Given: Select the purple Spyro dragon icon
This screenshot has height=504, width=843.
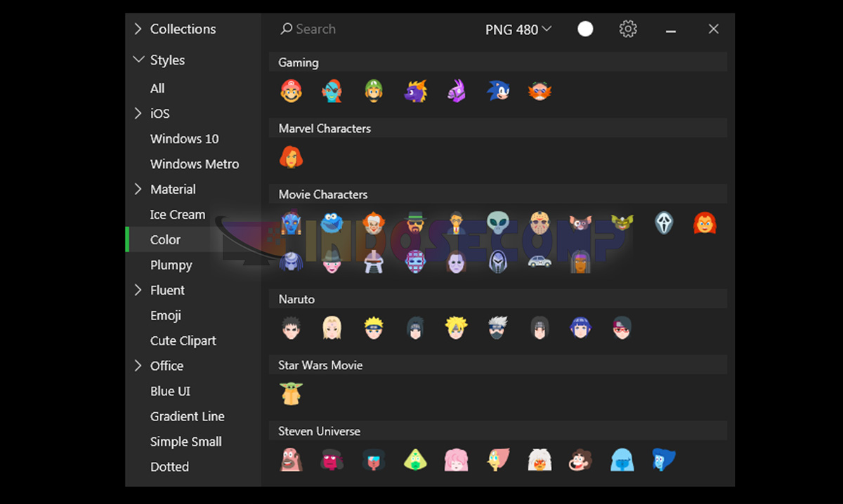Looking at the screenshot, I should pos(415,91).
